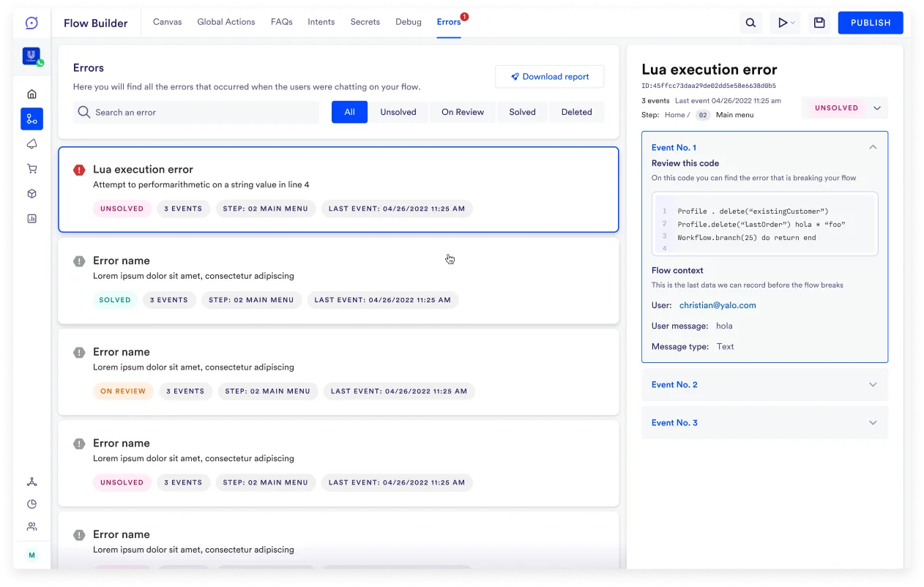Screen dimensions: 924x587
Task: Open the pie chart reports sidebar icon
Action: [x=31, y=504]
